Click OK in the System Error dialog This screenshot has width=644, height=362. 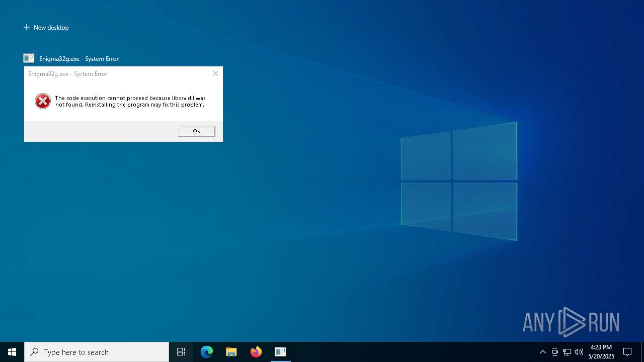tap(196, 131)
